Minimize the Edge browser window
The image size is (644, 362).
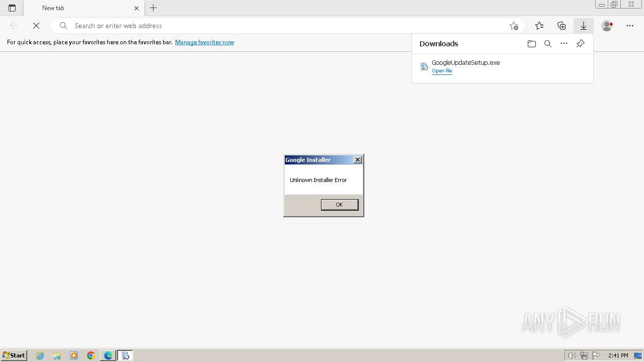(x=601, y=5)
